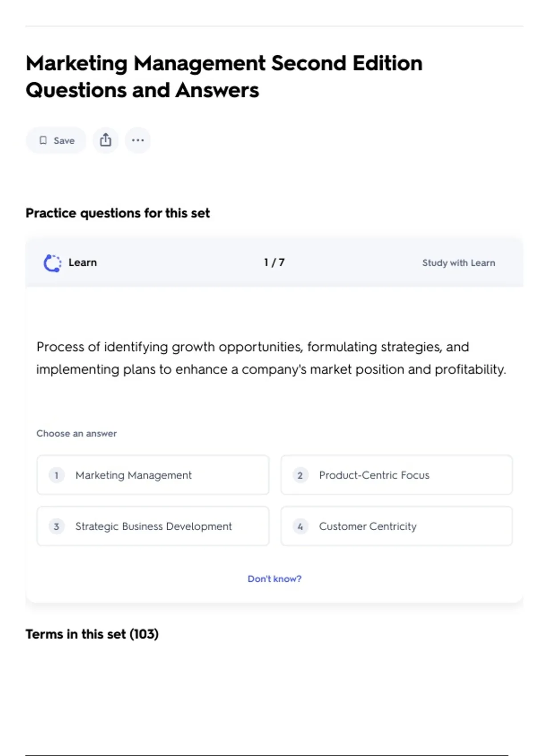Click the number 4 answer badge

(x=300, y=527)
